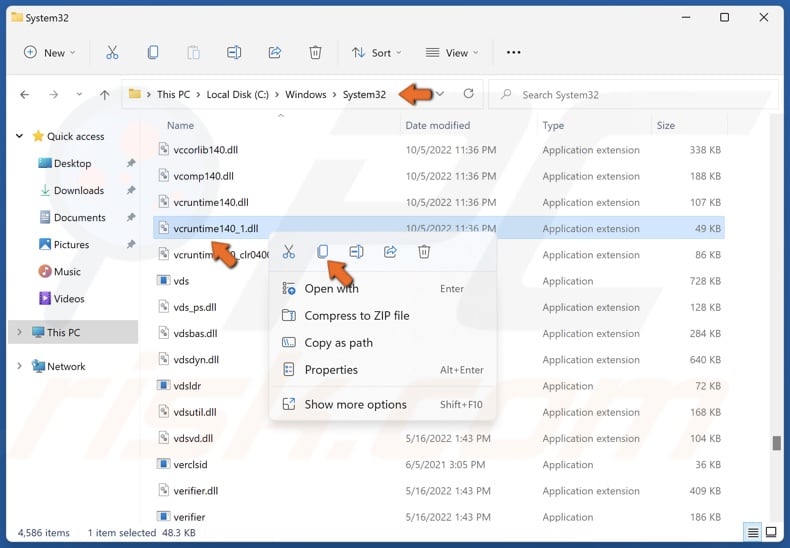Image resolution: width=790 pixels, height=548 pixels.
Task: Open the recent locations dropdown arrow
Action: click(79, 94)
